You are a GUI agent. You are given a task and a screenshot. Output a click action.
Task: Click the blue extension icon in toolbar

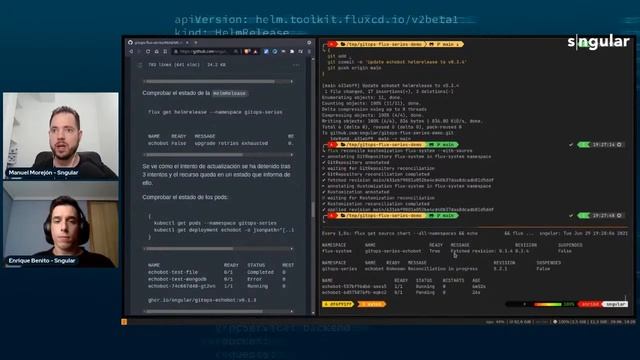(x=266, y=51)
